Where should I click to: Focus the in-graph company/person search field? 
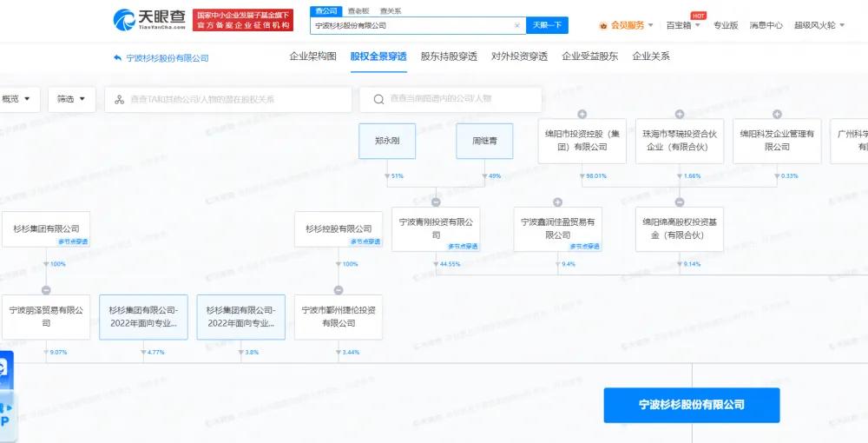tap(450, 99)
